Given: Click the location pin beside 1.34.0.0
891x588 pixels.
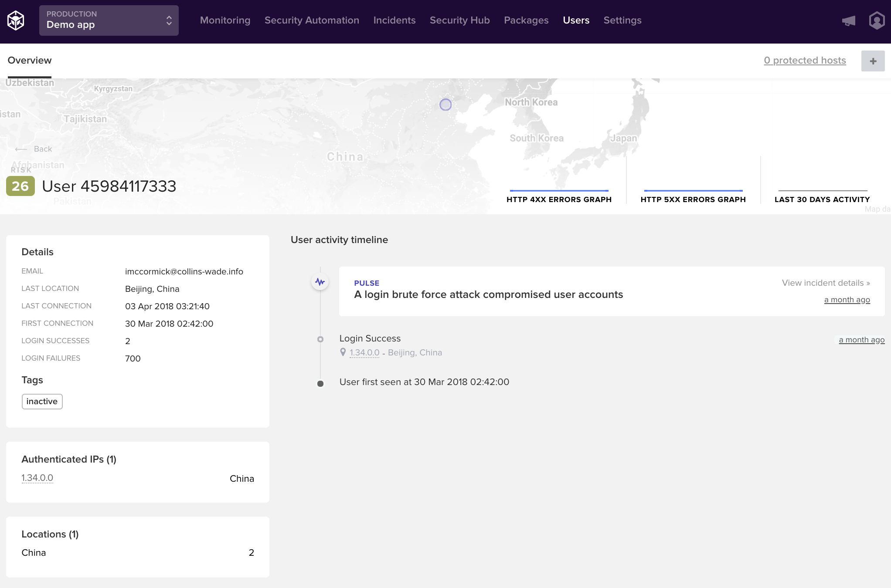Looking at the screenshot, I should coord(343,352).
